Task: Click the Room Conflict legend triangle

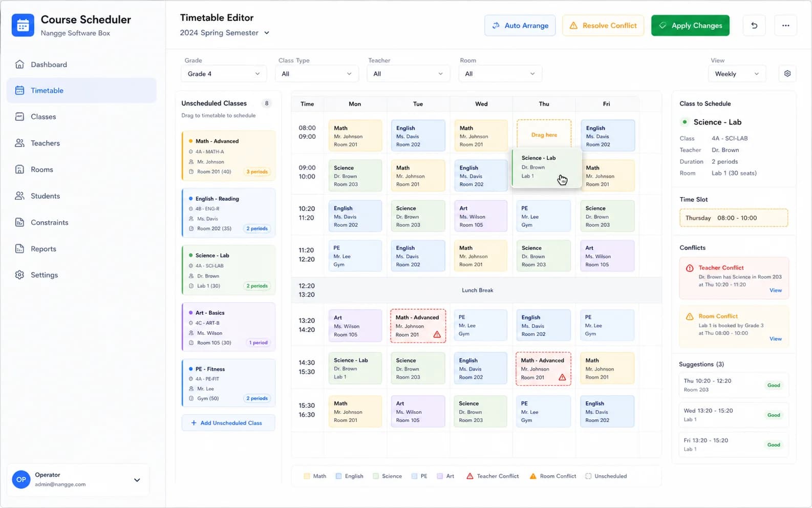Action: pos(533,476)
